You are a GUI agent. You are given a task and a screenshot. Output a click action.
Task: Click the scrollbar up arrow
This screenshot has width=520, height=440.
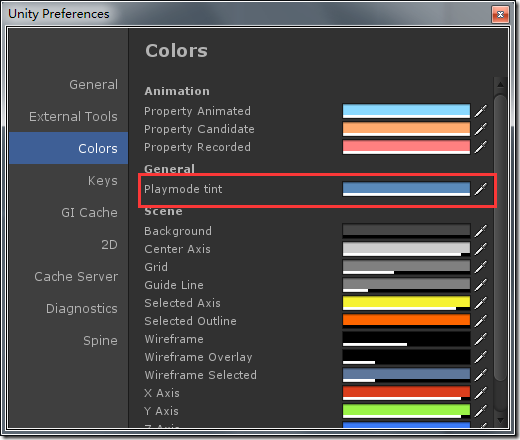click(x=500, y=84)
